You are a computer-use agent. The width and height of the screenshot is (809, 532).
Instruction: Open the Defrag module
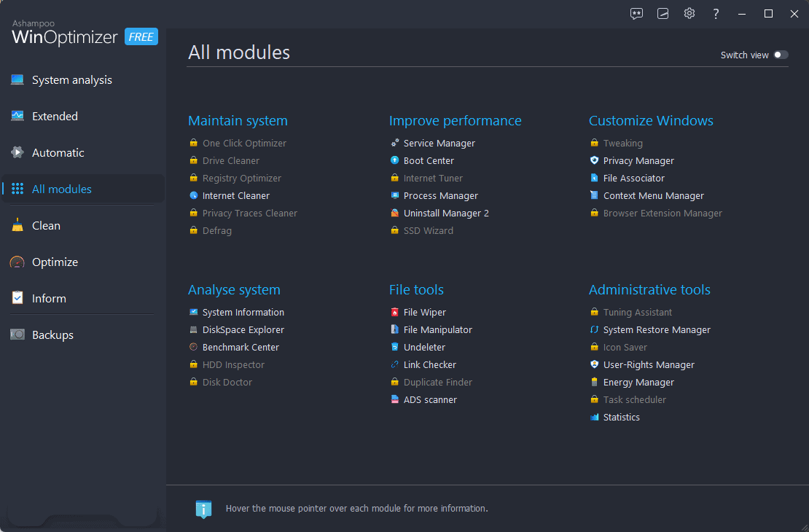tap(211, 230)
